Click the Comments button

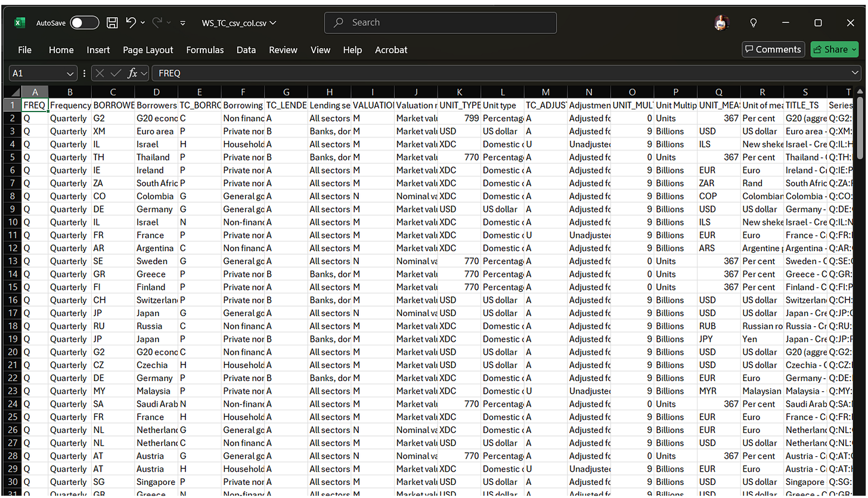coord(773,50)
